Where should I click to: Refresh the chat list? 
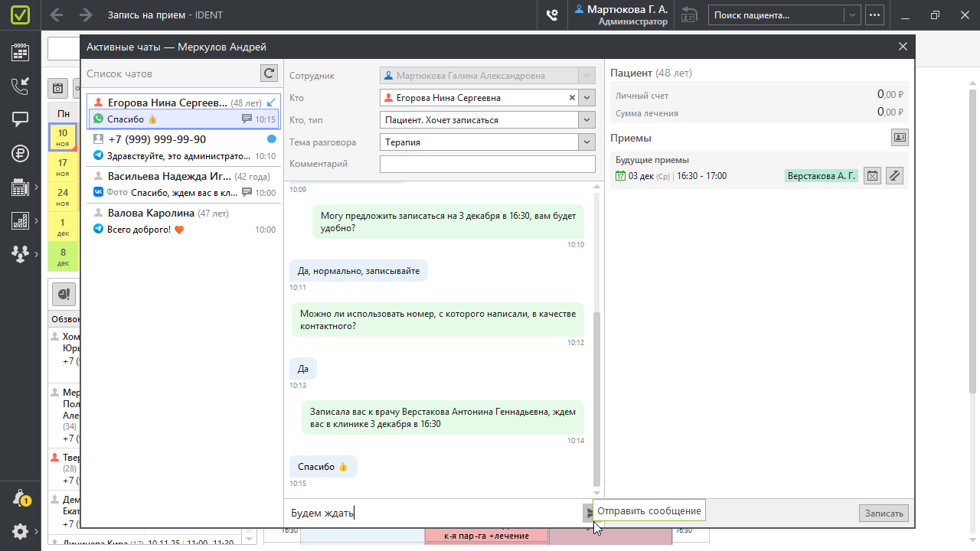[x=269, y=73]
